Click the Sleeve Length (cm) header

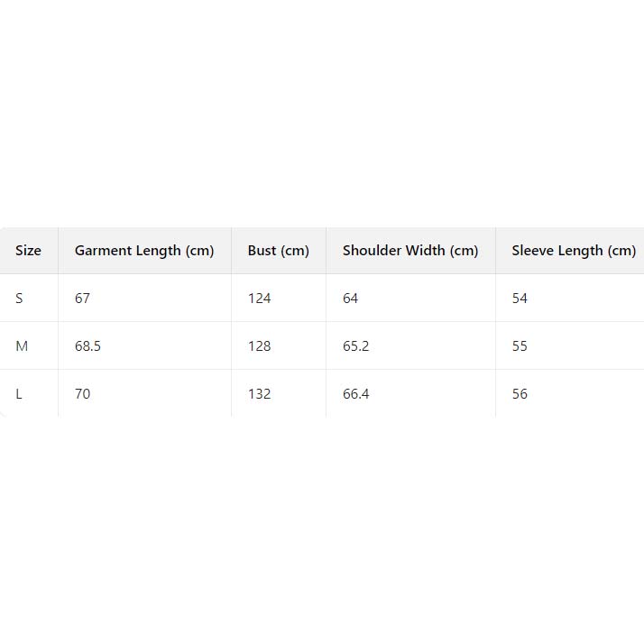click(574, 251)
